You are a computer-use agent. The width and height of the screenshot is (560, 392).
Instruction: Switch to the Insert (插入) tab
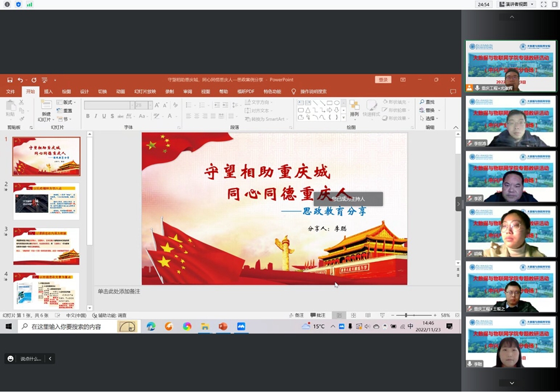coord(48,91)
